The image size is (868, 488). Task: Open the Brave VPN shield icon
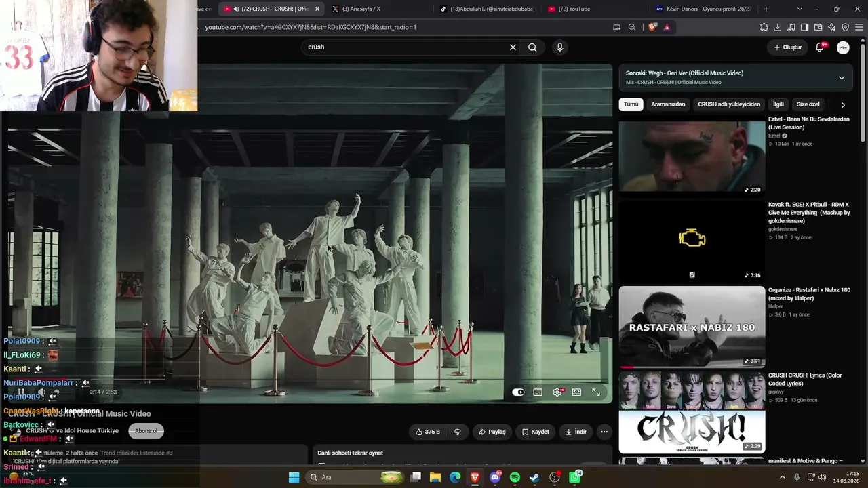[x=846, y=27]
